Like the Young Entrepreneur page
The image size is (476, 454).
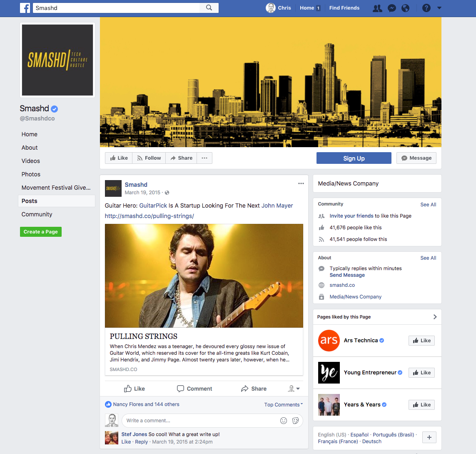point(421,373)
